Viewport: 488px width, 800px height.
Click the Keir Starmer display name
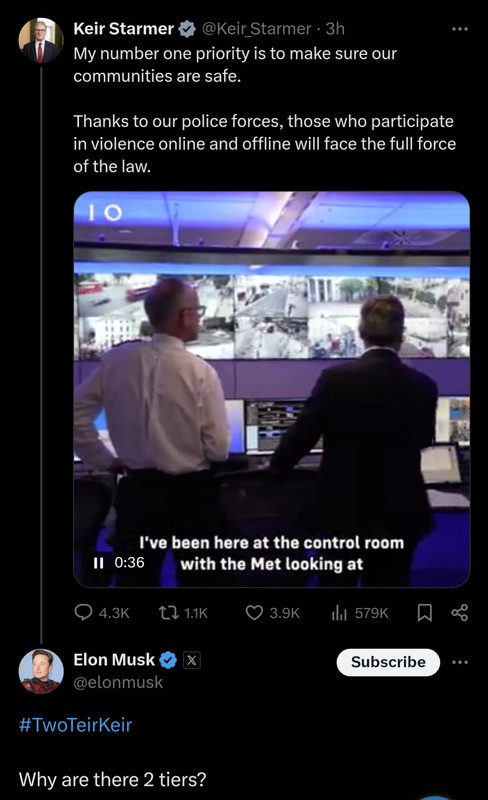click(124, 29)
